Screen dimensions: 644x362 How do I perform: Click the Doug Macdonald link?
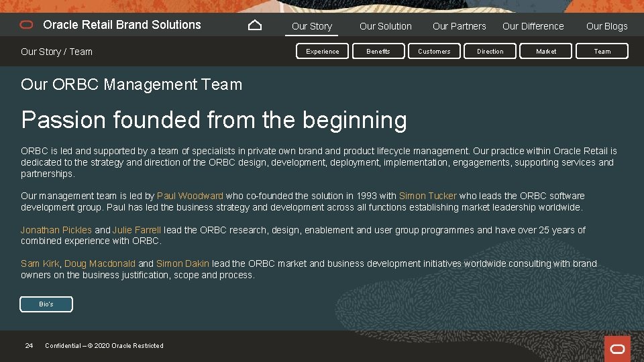coord(100,263)
